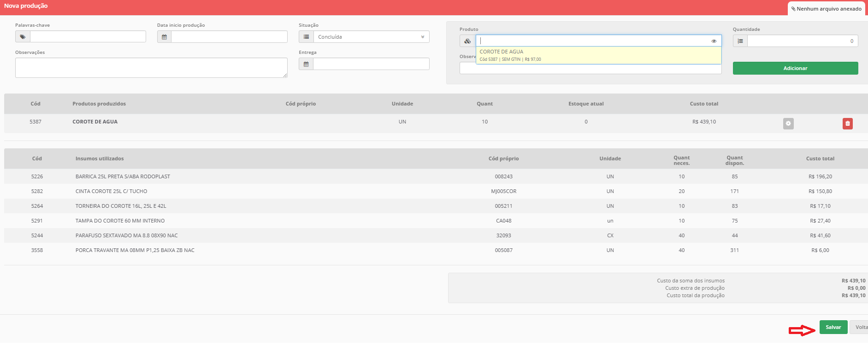The height and width of the screenshot is (346, 868).
Task: Click Produtos produzidos column header
Action: point(99,104)
